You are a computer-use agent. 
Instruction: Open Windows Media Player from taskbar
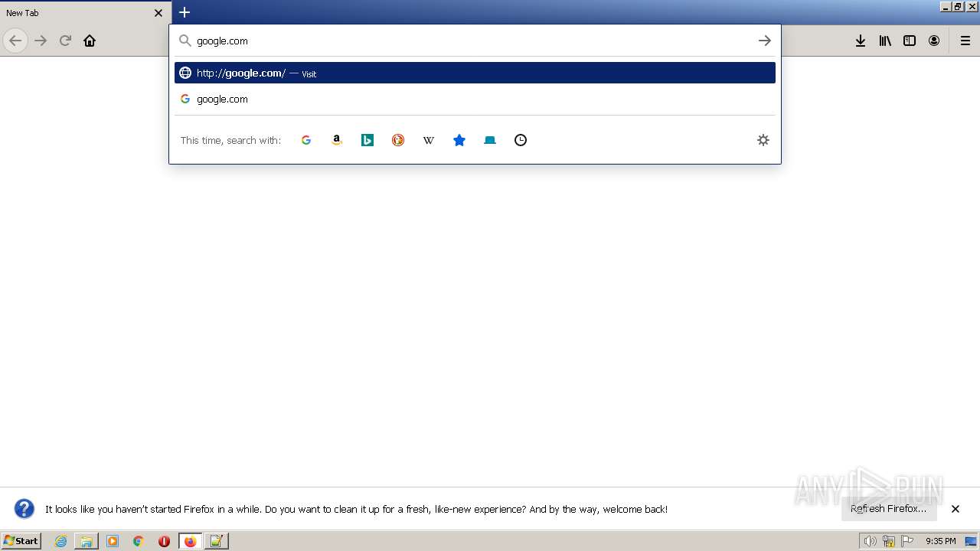(113, 541)
